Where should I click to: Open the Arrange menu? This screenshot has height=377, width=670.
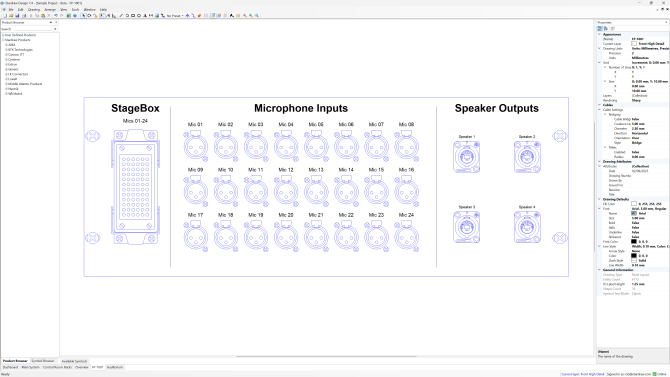50,9
